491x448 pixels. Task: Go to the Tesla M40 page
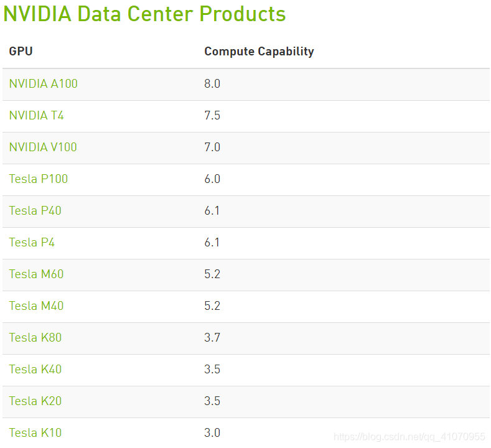[36, 306]
